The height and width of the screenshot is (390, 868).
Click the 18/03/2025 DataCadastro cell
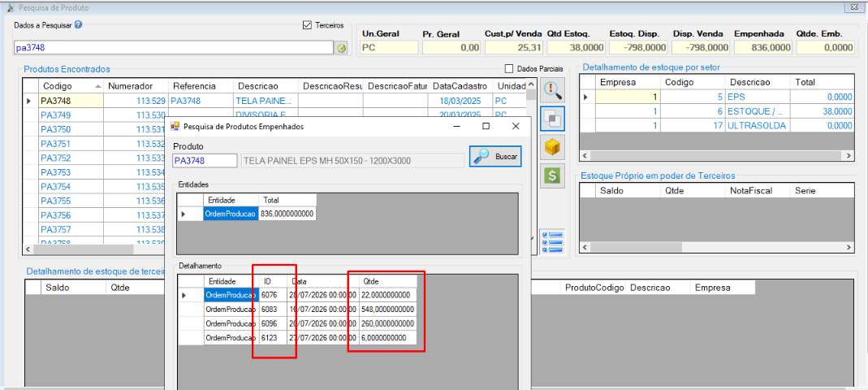[460, 101]
